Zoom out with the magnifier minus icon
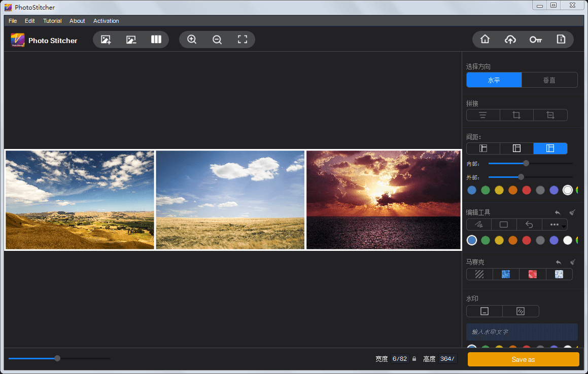Image resolution: width=588 pixels, height=374 pixels. click(217, 40)
